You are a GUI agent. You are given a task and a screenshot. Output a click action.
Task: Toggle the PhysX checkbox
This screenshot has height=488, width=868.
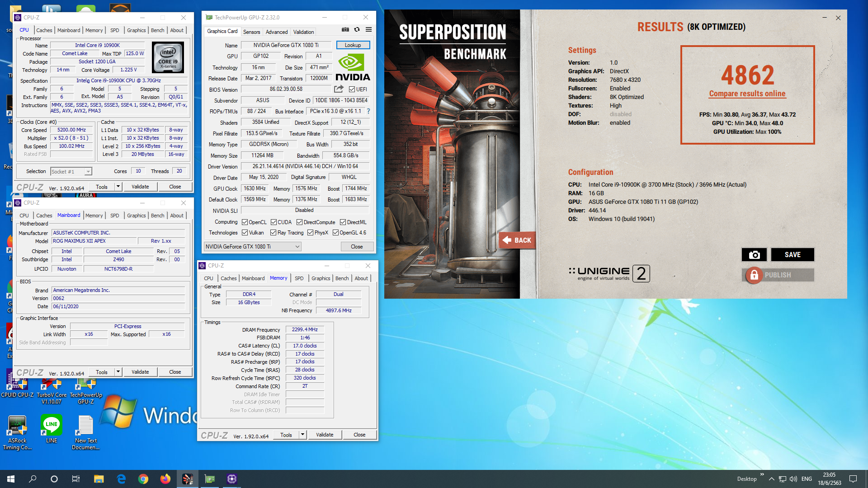point(310,233)
